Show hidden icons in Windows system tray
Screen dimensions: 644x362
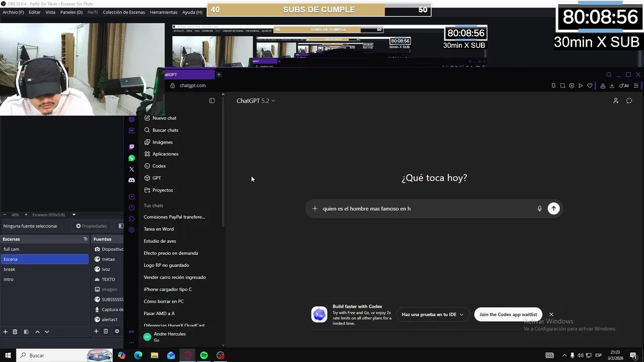pyautogui.click(x=563, y=355)
